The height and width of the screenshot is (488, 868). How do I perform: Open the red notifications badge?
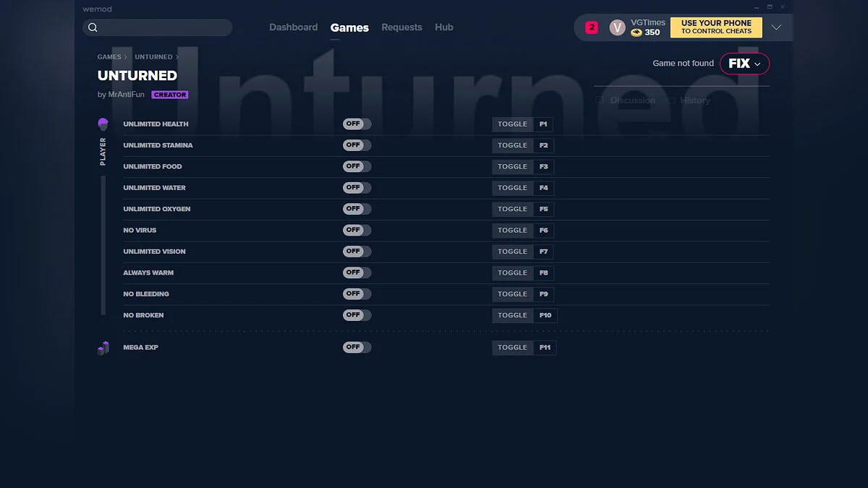(592, 27)
